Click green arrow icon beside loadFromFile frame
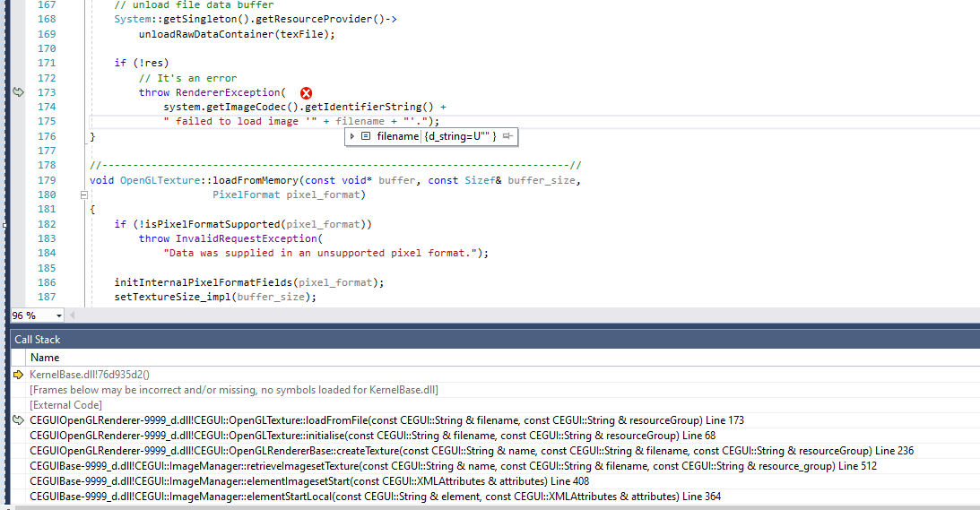 tap(19, 420)
